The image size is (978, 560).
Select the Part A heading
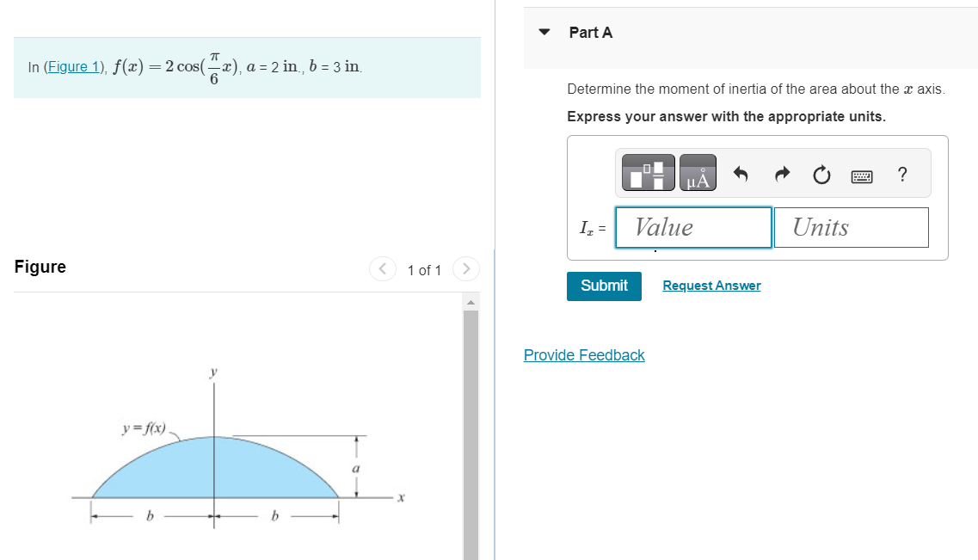coord(591,32)
